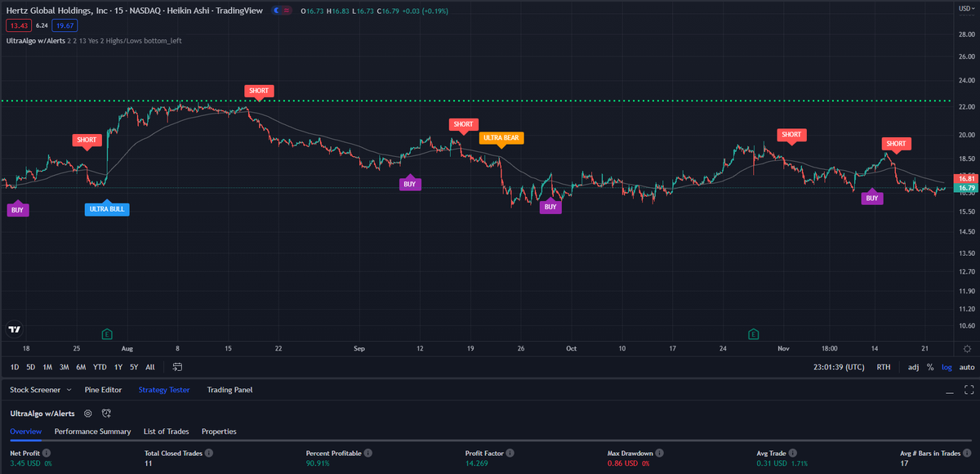
Task: Click the Avg Trade value 0.31 USD
Action: (773, 463)
